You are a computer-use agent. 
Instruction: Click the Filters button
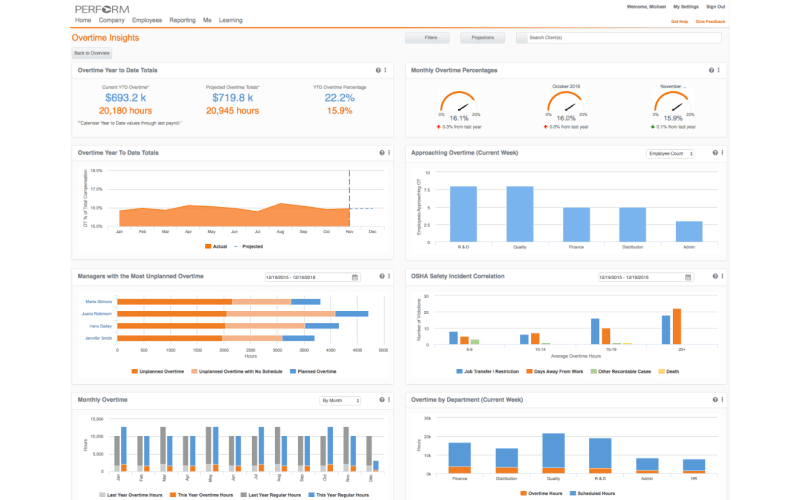click(430, 38)
